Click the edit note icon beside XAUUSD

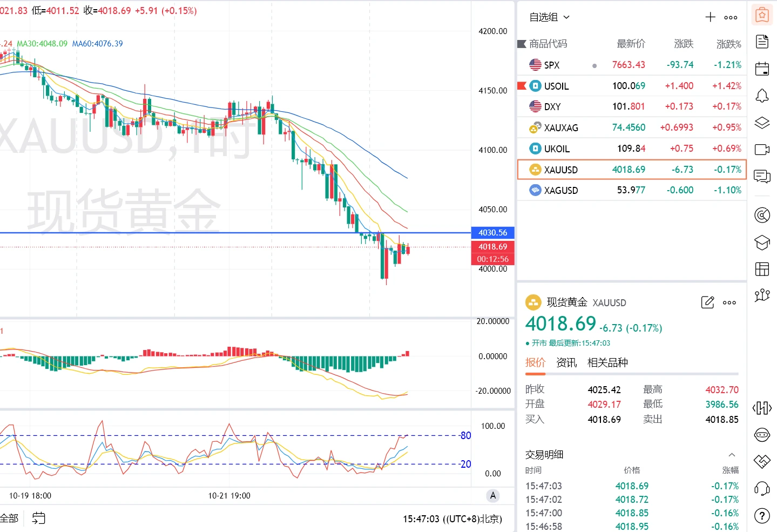[x=707, y=302]
